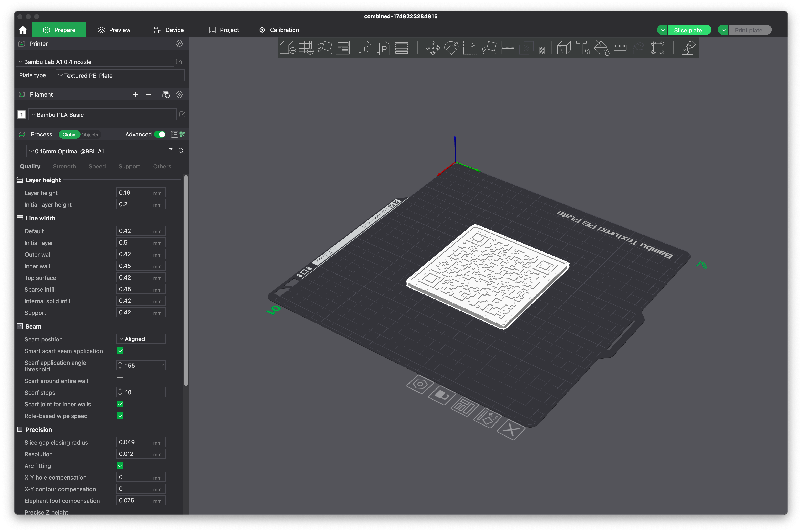Click the Split to objects icon
The width and height of the screenshot is (802, 532).
pyautogui.click(x=365, y=48)
